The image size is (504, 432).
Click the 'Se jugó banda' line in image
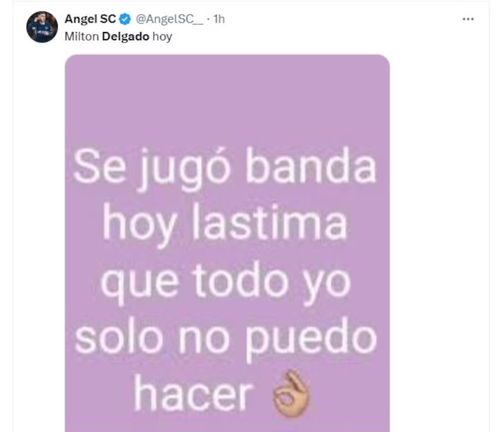[x=225, y=169]
